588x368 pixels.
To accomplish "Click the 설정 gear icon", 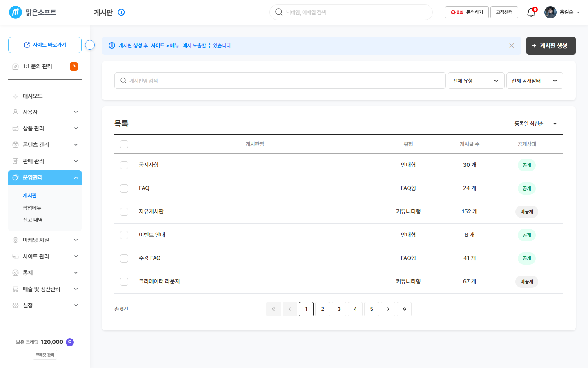I will (x=16, y=305).
